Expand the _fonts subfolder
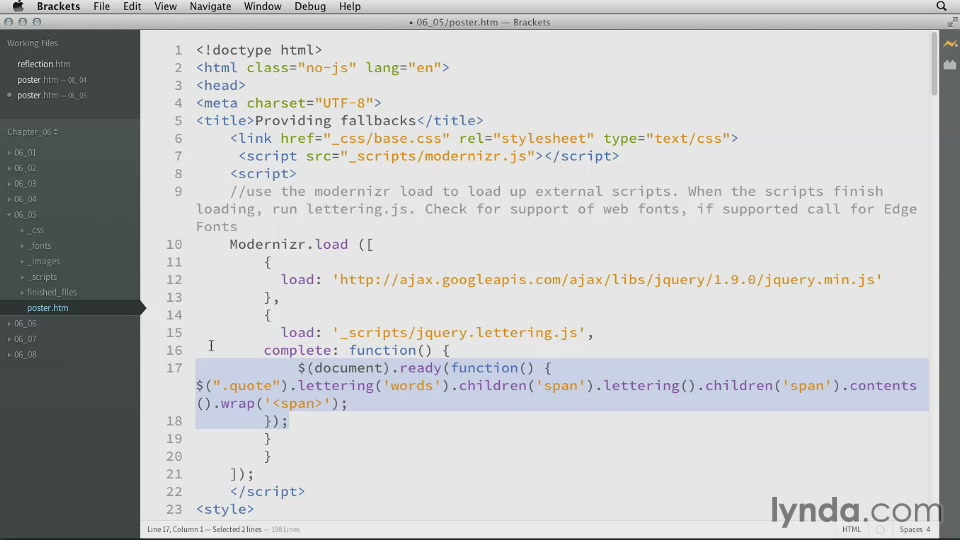The width and height of the screenshot is (960, 540). point(23,246)
